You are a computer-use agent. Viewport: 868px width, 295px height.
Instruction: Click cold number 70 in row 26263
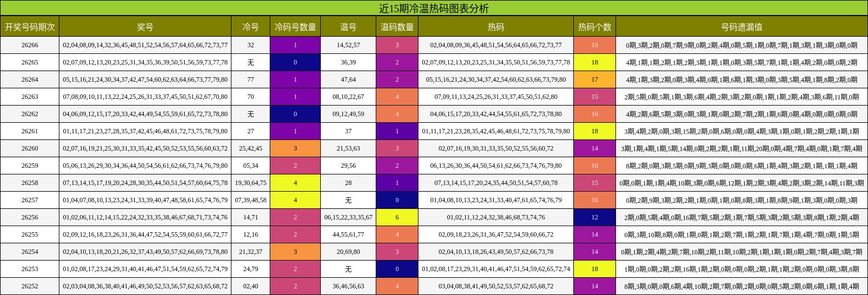pos(251,97)
